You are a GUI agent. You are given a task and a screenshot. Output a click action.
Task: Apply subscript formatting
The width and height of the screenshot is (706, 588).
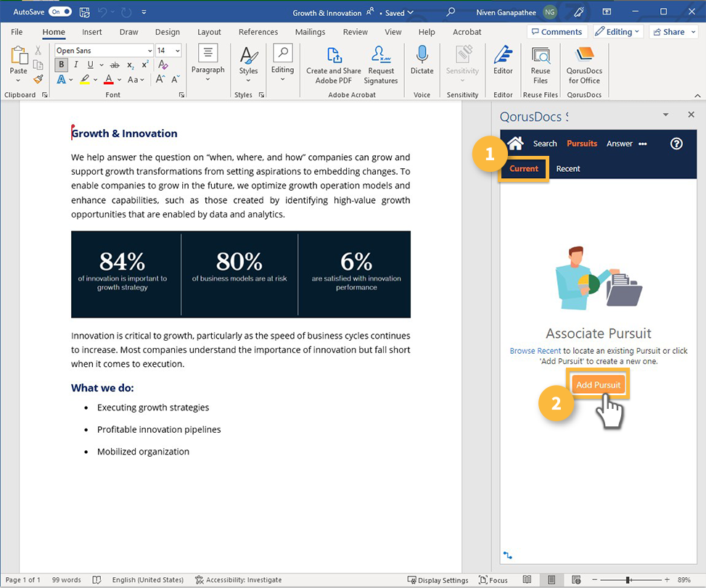130,65
